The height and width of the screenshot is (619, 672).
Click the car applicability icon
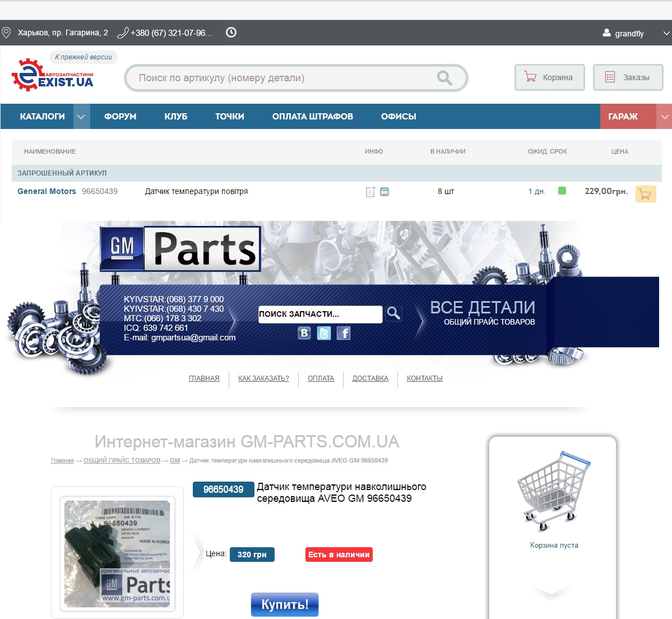[x=384, y=192]
